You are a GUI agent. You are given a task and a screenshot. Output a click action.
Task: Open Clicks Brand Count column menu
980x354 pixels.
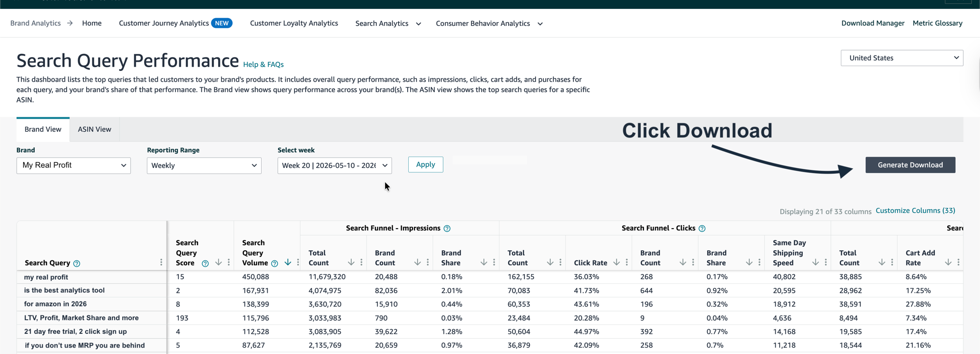(x=693, y=262)
